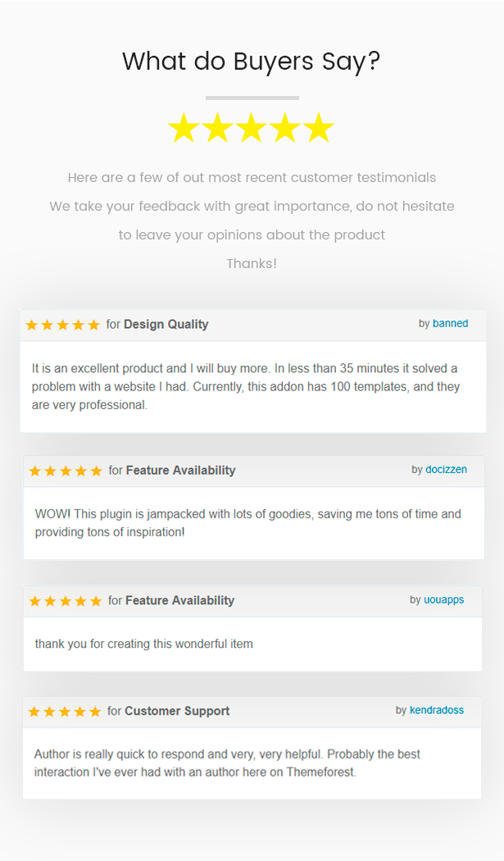Image resolution: width=504 pixels, height=861 pixels.
Task: Click the Customer Support review label
Action: (177, 712)
